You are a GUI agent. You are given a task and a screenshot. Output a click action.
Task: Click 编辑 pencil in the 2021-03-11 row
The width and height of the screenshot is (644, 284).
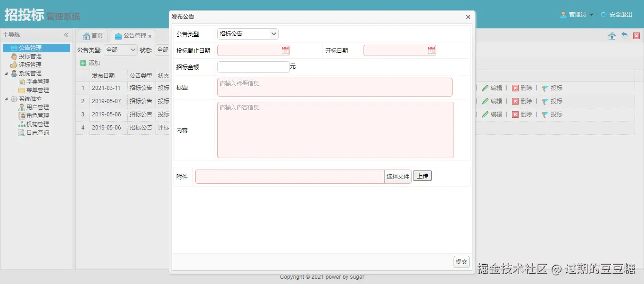[492, 88]
